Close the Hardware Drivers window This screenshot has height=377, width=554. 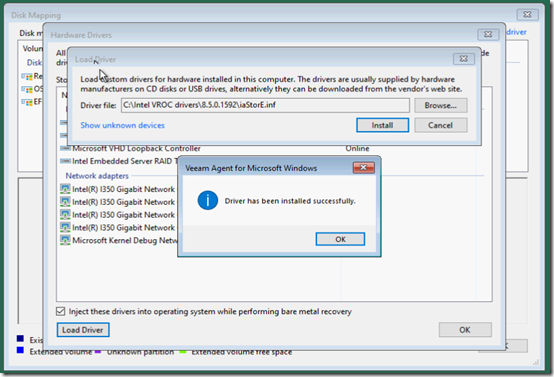click(x=488, y=34)
